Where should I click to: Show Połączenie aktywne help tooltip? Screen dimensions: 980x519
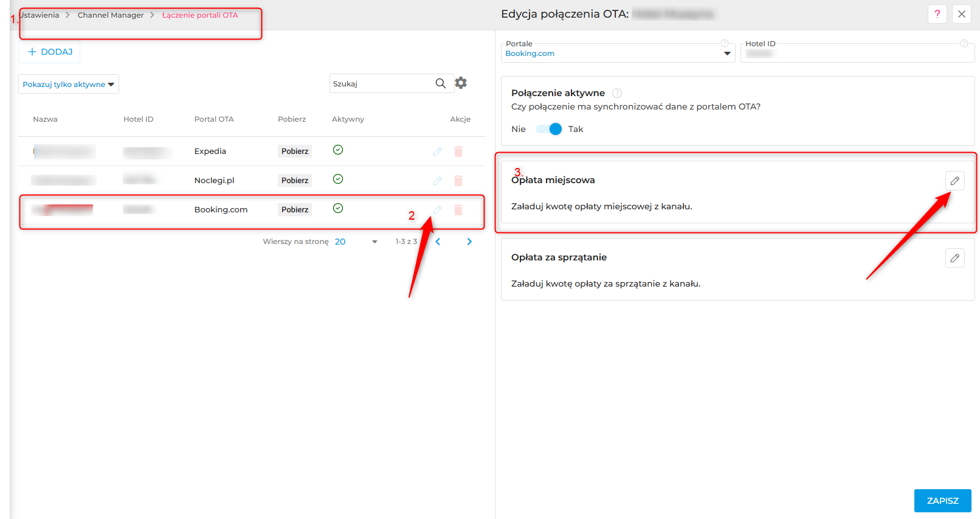(x=617, y=93)
